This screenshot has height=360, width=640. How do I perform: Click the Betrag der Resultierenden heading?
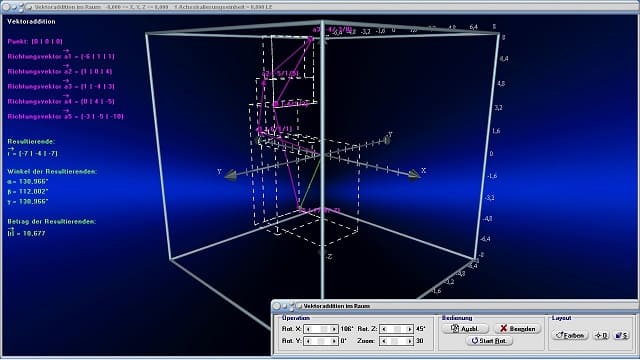(52, 222)
